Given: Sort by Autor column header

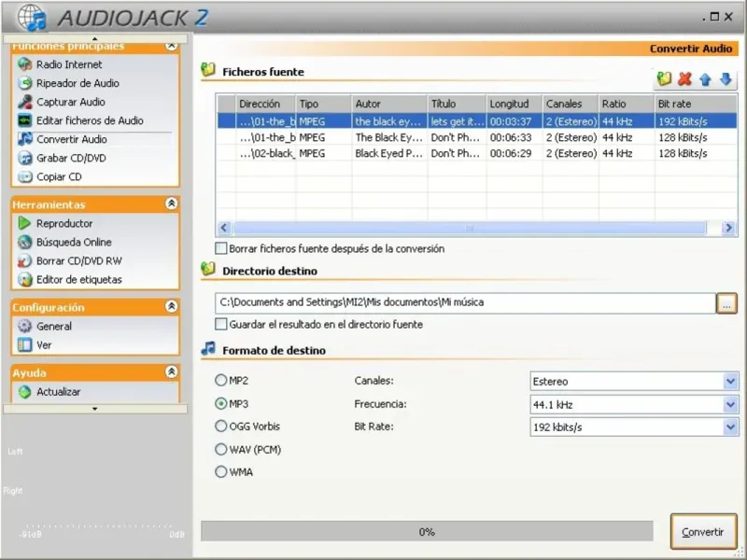Looking at the screenshot, I should click(389, 104).
